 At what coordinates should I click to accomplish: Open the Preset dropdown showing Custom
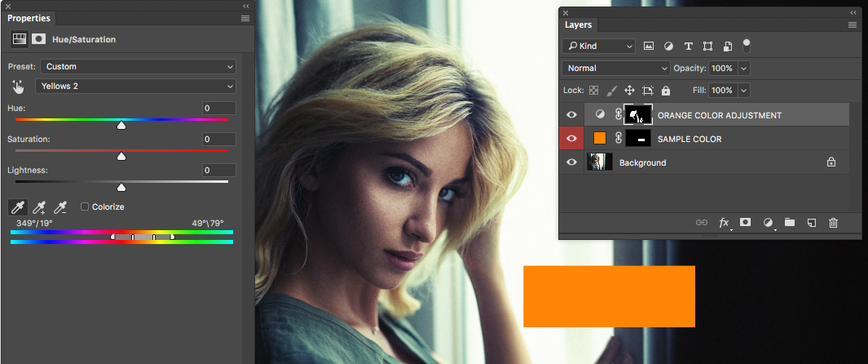[139, 66]
